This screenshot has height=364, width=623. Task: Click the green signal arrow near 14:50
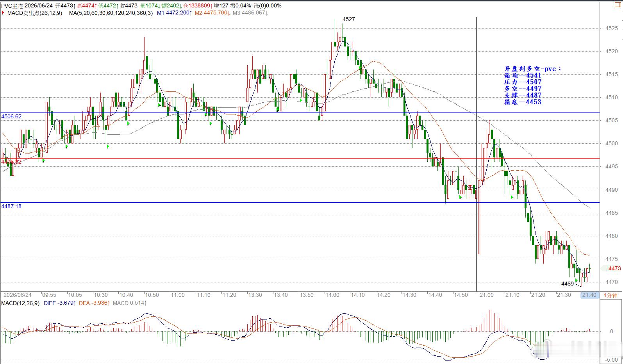point(461,198)
